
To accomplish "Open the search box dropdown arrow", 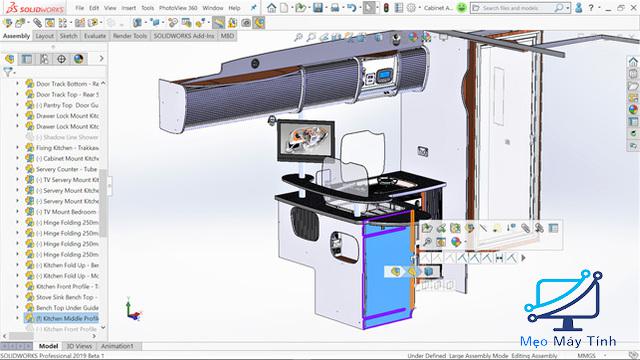I will pos(568,8).
